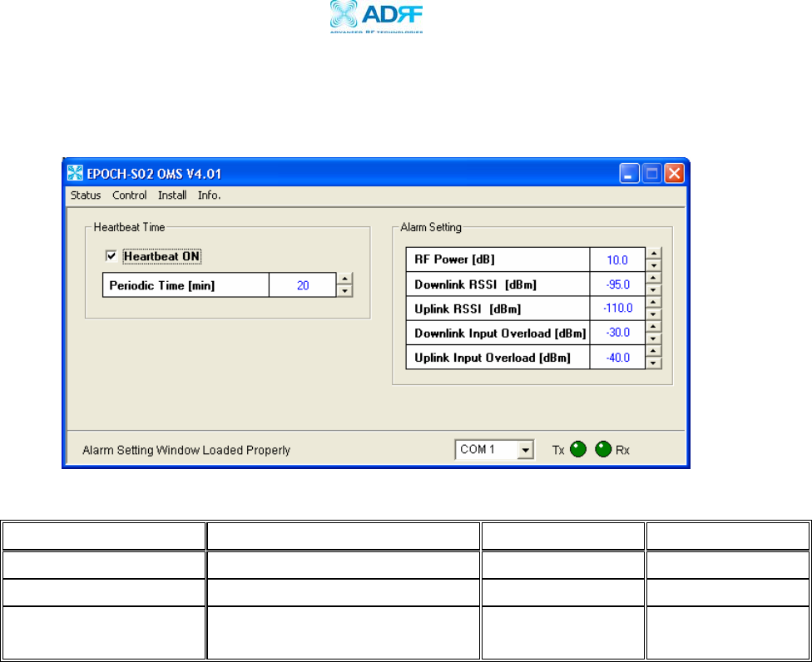Click the Uplink Input Overload [dBm] label
The height and width of the screenshot is (662, 812).
(x=493, y=358)
